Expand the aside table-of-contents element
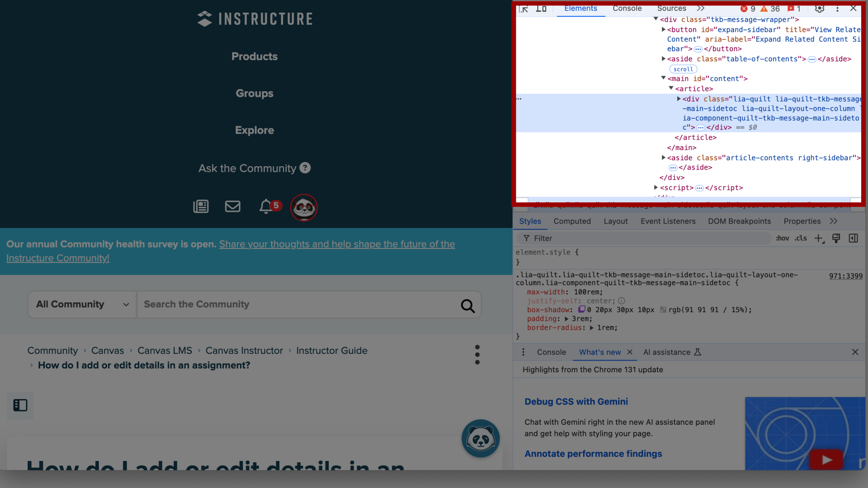This screenshot has width=868, height=488. [664, 58]
